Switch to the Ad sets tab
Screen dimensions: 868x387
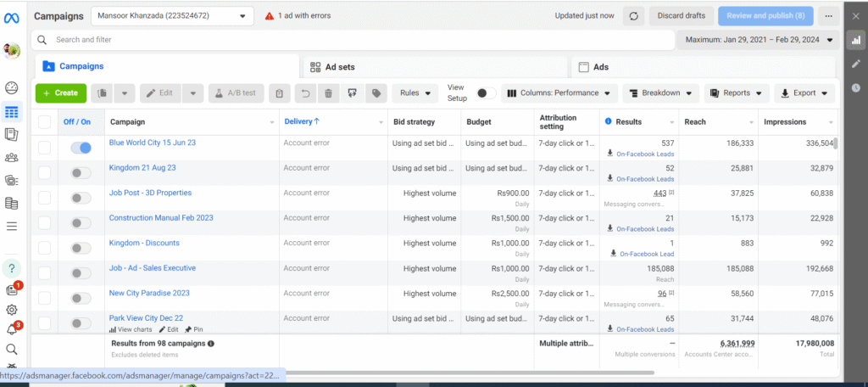(436, 67)
